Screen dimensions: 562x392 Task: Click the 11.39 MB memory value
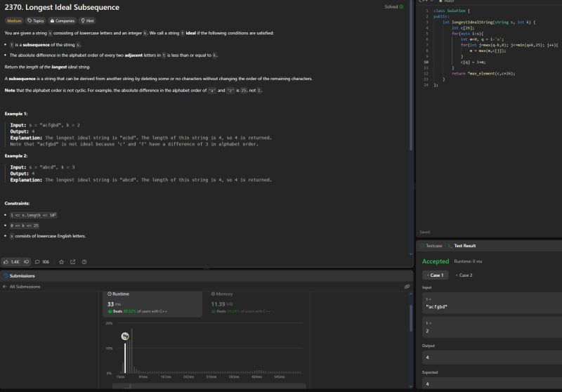coord(222,304)
